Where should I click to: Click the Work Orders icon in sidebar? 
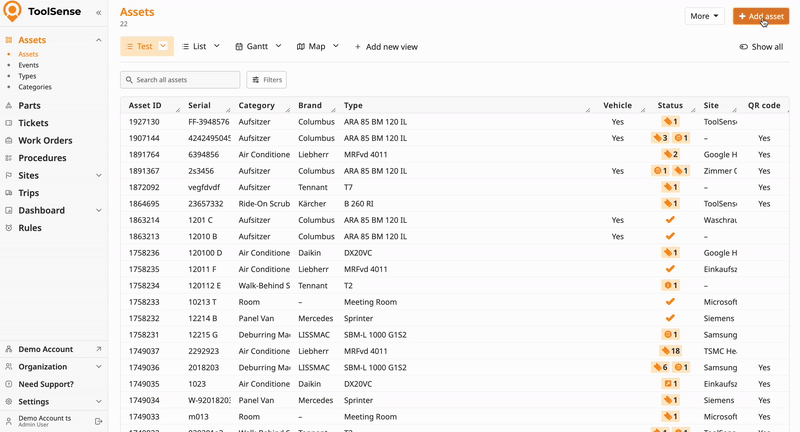[9, 140]
